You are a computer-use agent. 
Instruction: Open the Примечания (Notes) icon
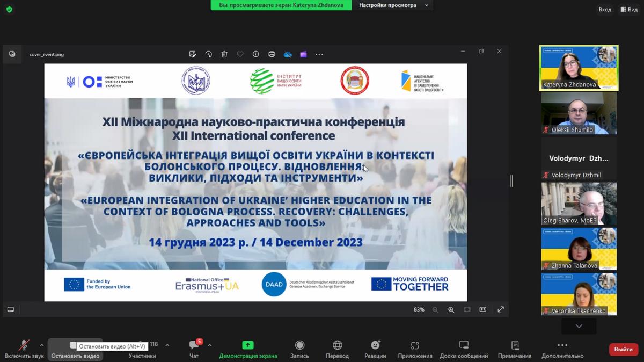[x=515, y=345]
